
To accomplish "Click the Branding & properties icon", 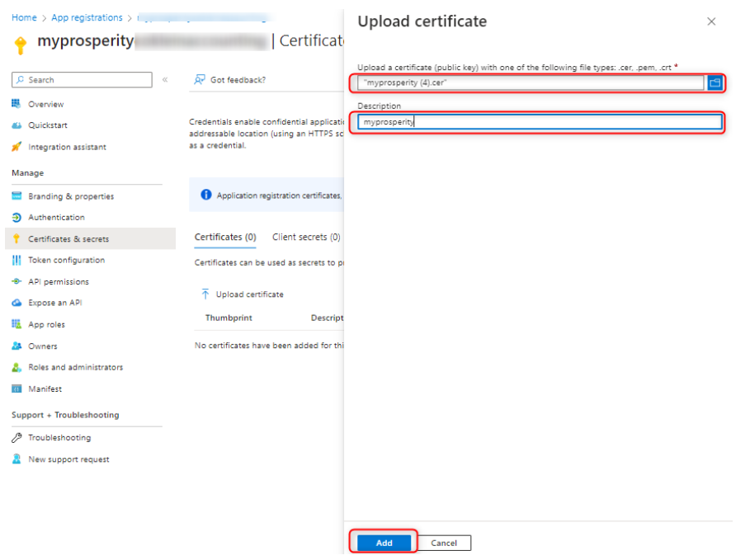I will point(17,196).
